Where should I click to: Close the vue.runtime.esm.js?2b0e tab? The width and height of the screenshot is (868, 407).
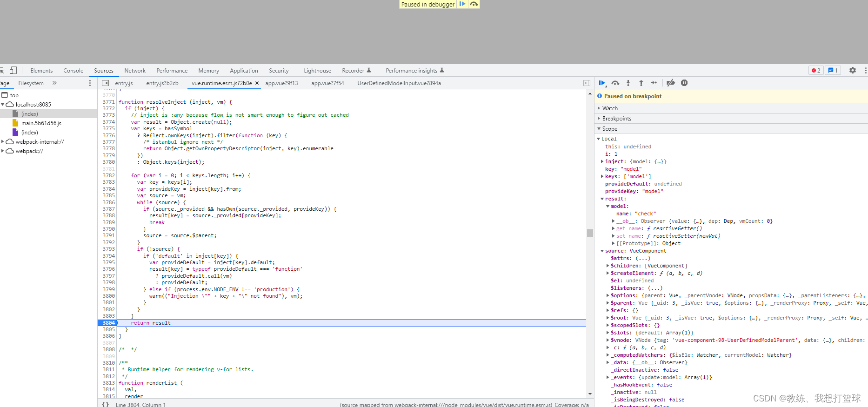point(257,83)
